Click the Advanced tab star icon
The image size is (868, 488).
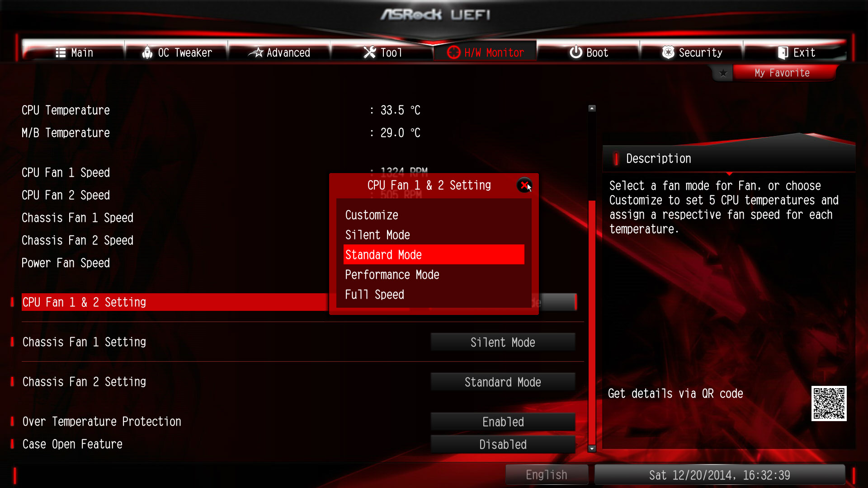(256, 53)
